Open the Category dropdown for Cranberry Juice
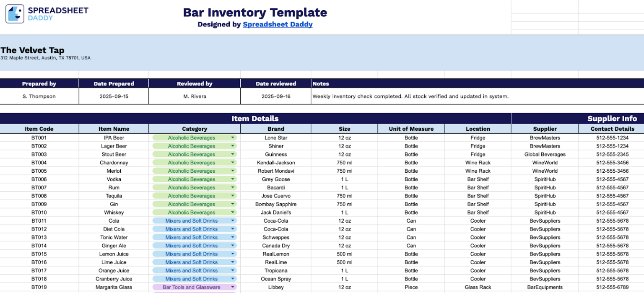 pyautogui.click(x=233, y=279)
